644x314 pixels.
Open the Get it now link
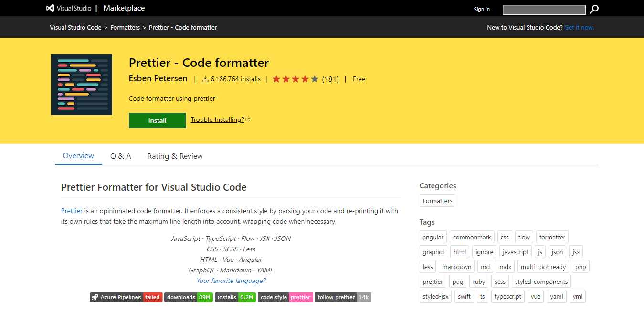click(x=579, y=28)
